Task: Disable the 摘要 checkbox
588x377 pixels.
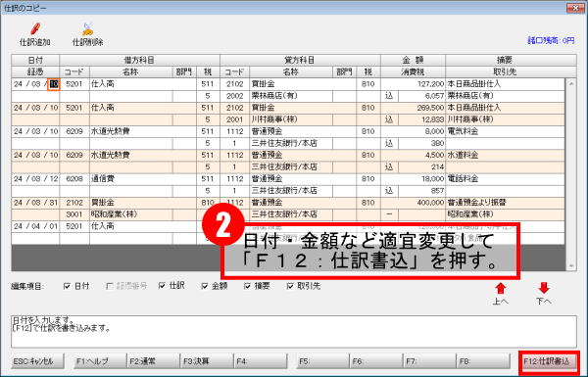Action: pyautogui.click(x=247, y=286)
